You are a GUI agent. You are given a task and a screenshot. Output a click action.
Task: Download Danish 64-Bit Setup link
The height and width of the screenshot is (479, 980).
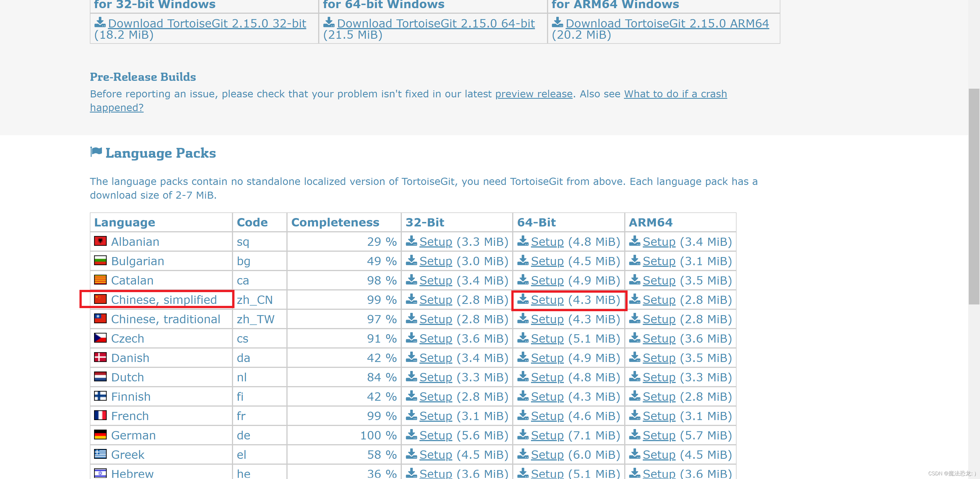(547, 358)
